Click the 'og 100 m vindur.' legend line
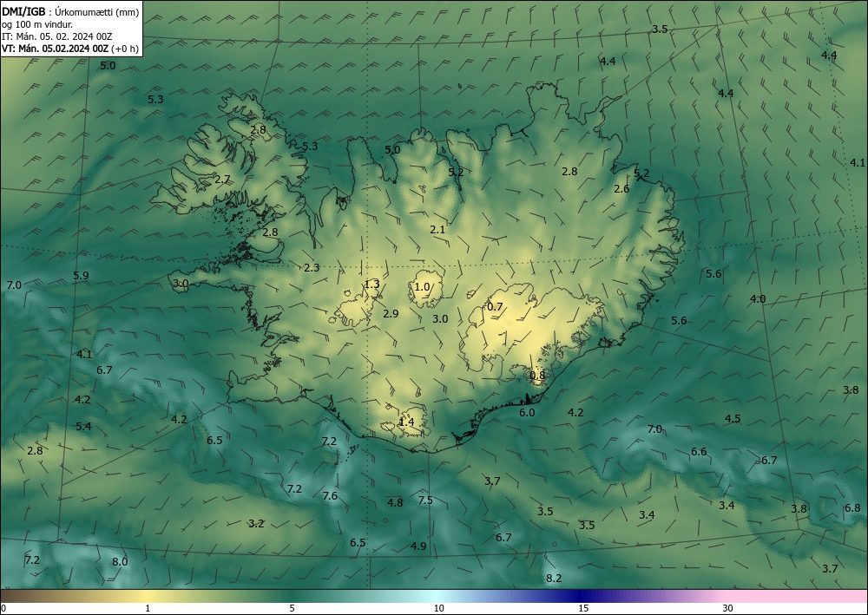 37,24
